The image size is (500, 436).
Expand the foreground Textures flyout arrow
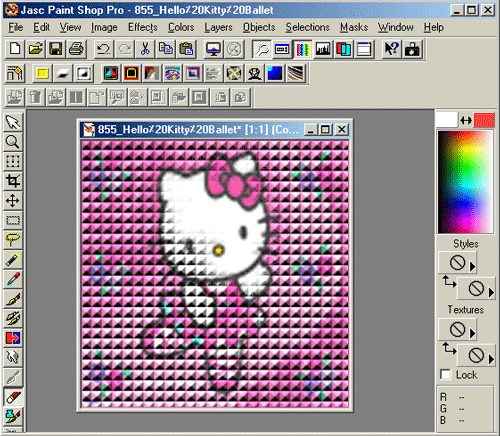pos(472,333)
